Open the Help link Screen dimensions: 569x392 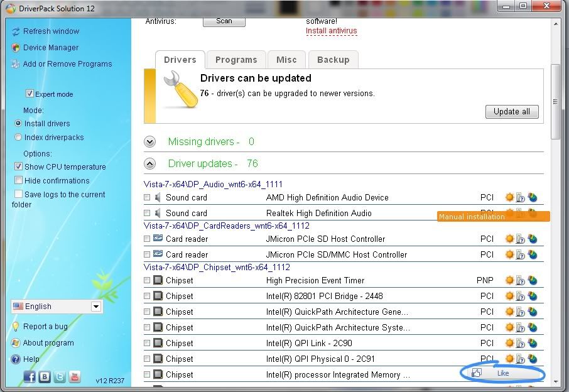tap(31, 359)
